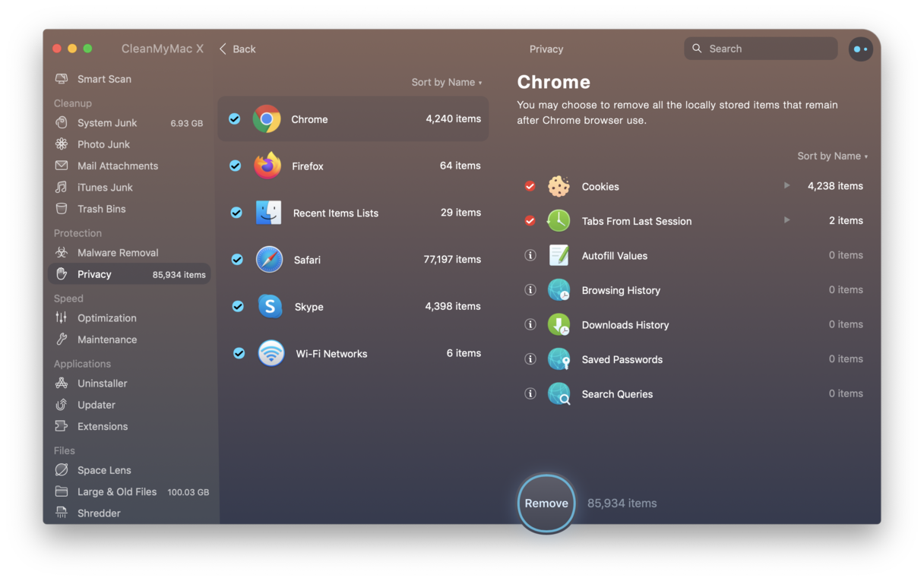
Task: Click the Space Lens sidebar icon
Action: [62, 470]
